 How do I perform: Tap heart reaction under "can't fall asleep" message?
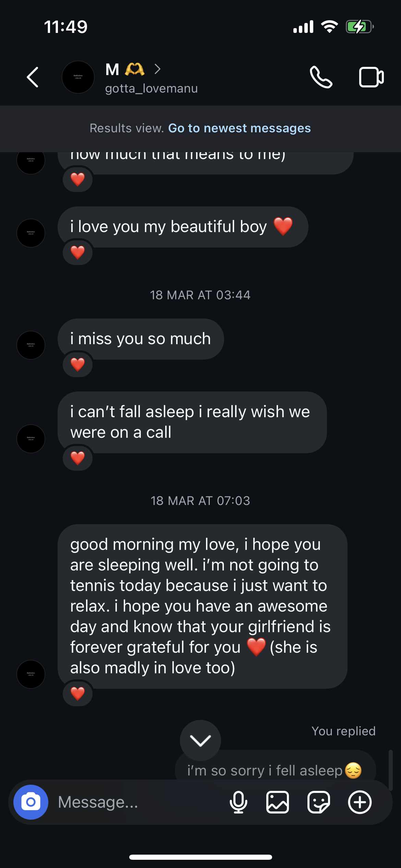point(77,458)
